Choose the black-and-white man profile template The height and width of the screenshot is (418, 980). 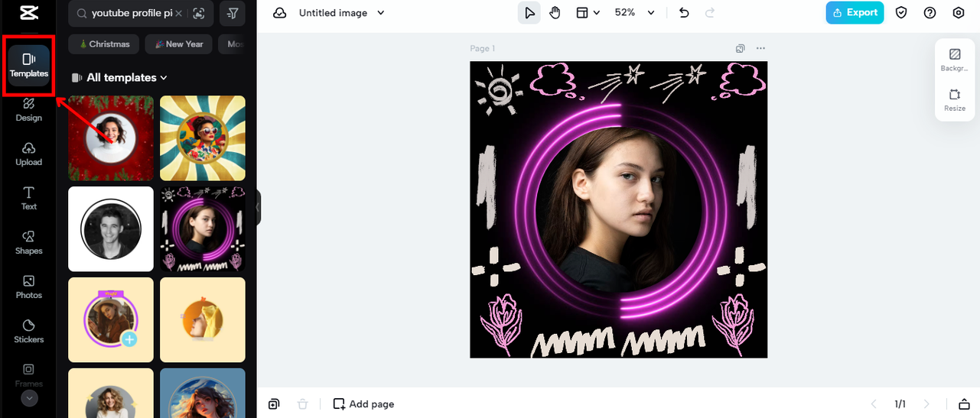coord(111,228)
